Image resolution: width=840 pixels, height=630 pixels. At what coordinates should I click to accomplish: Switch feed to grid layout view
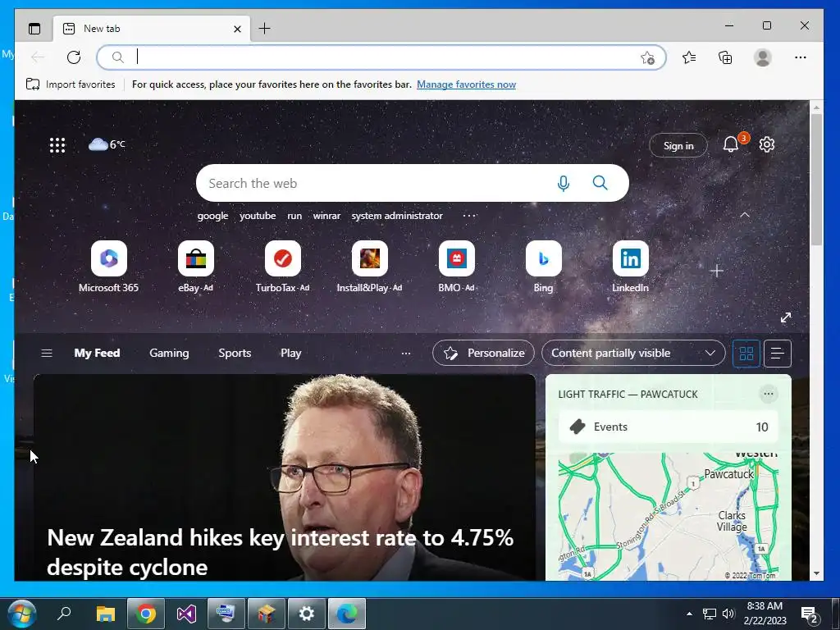click(x=746, y=354)
